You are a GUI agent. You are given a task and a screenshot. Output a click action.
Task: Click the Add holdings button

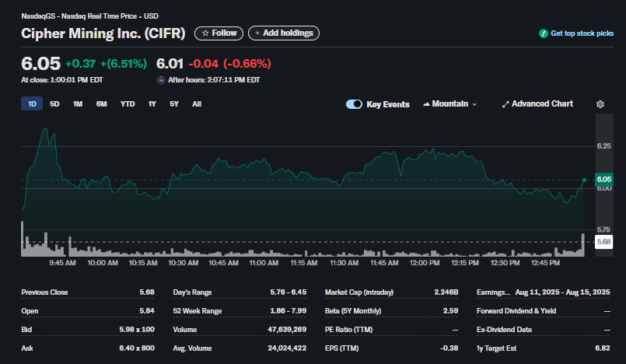click(284, 33)
